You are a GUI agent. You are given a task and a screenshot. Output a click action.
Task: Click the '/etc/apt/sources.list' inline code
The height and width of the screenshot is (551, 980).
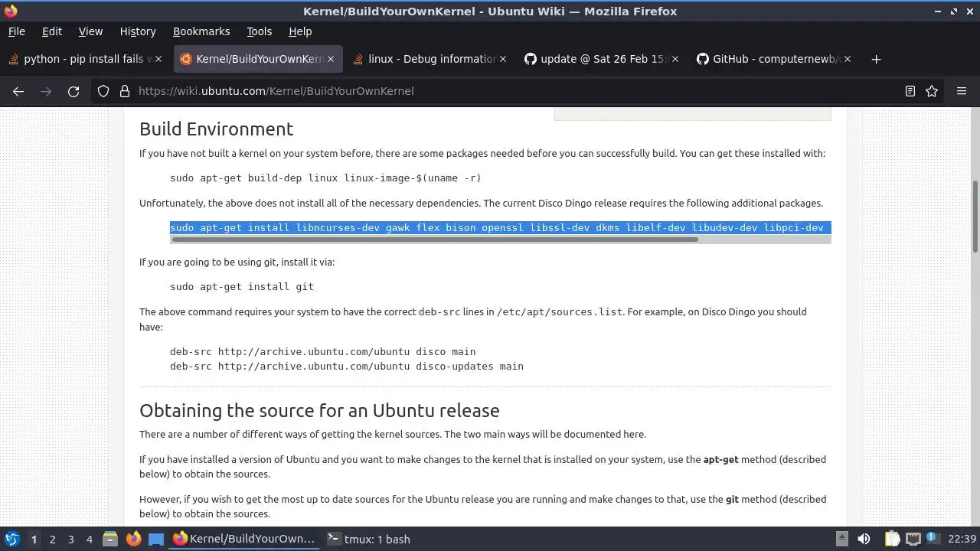pos(560,312)
